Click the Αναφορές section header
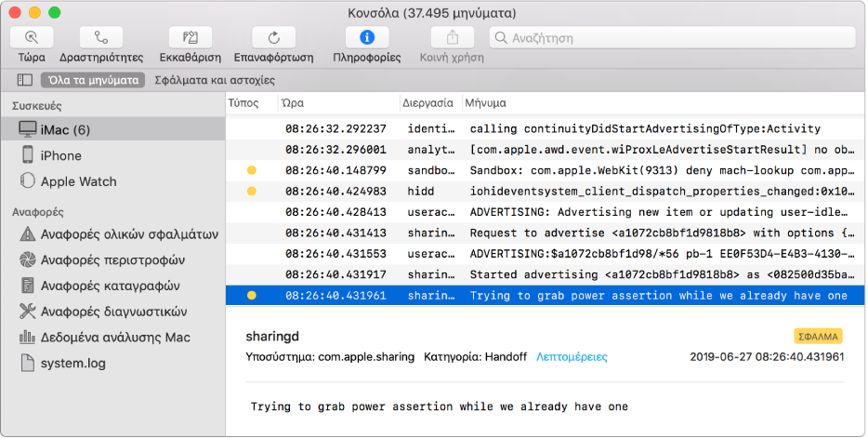868x438 pixels. coord(38,212)
